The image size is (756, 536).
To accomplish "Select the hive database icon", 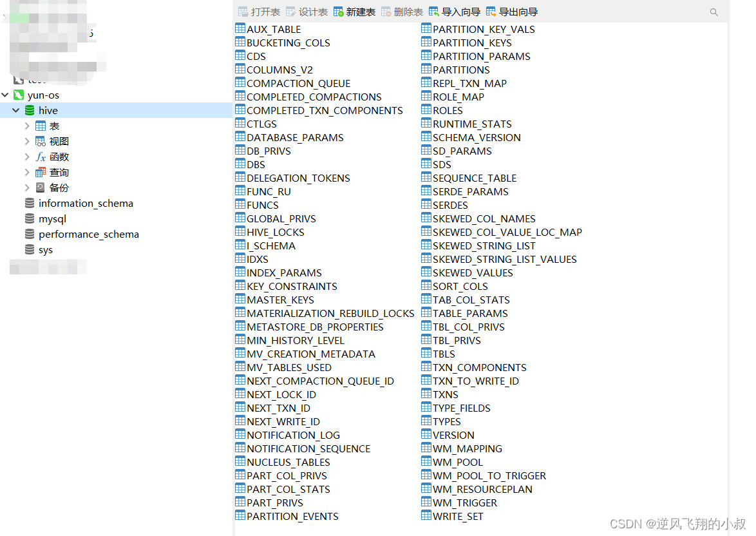I will pos(30,110).
